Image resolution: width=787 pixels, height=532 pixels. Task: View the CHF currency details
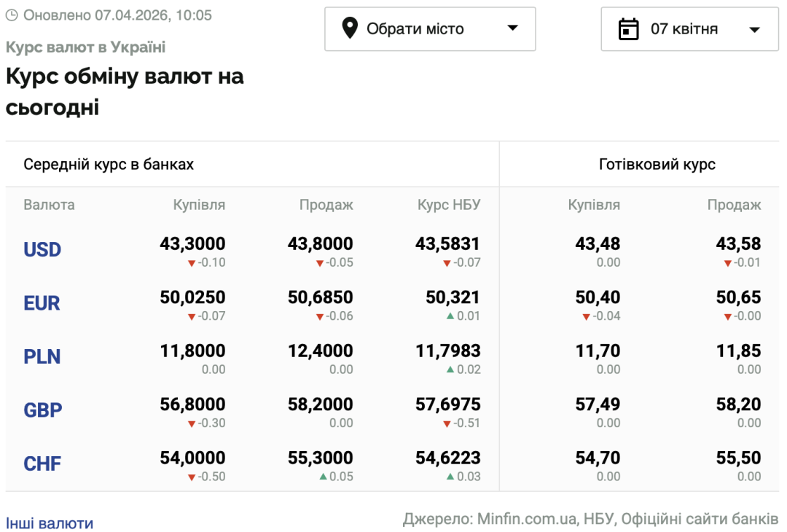42,464
